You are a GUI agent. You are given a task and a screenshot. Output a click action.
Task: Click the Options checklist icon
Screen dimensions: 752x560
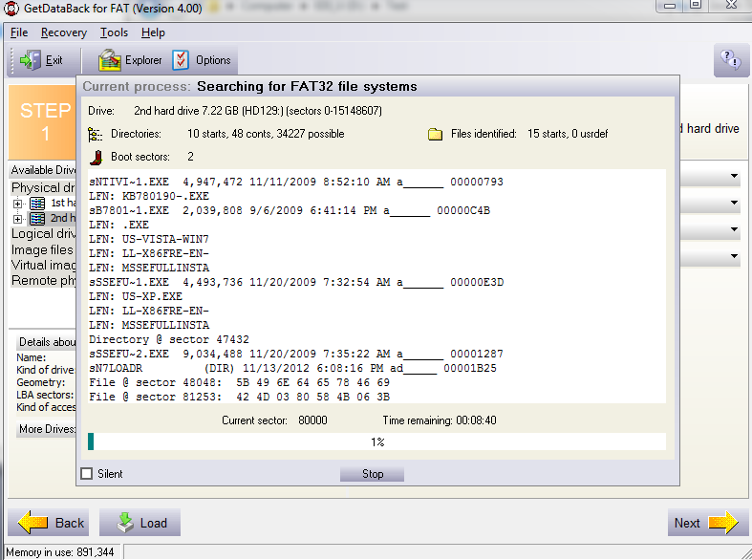[181, 60]
